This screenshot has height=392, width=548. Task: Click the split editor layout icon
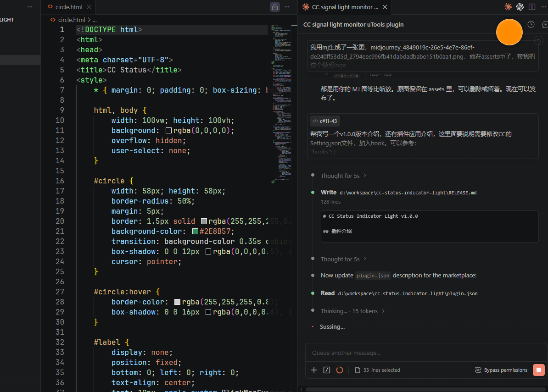click(x=532, y=7)
